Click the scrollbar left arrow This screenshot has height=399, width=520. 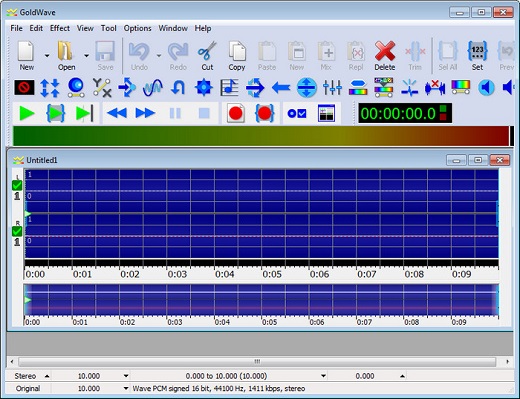pyautogui.click(x=12, y=361)
